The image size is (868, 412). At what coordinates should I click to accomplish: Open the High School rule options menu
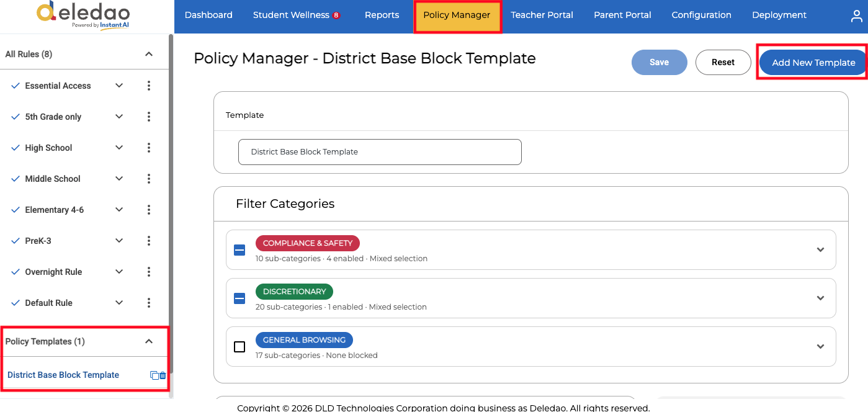pyautogui.click(x=149, y=148)
